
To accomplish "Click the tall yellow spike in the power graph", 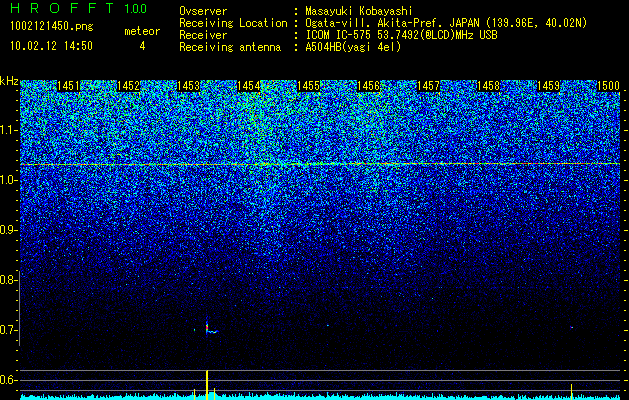I will 207,384.
